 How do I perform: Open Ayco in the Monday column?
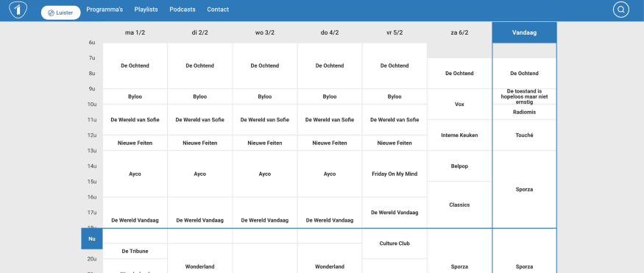135,174
